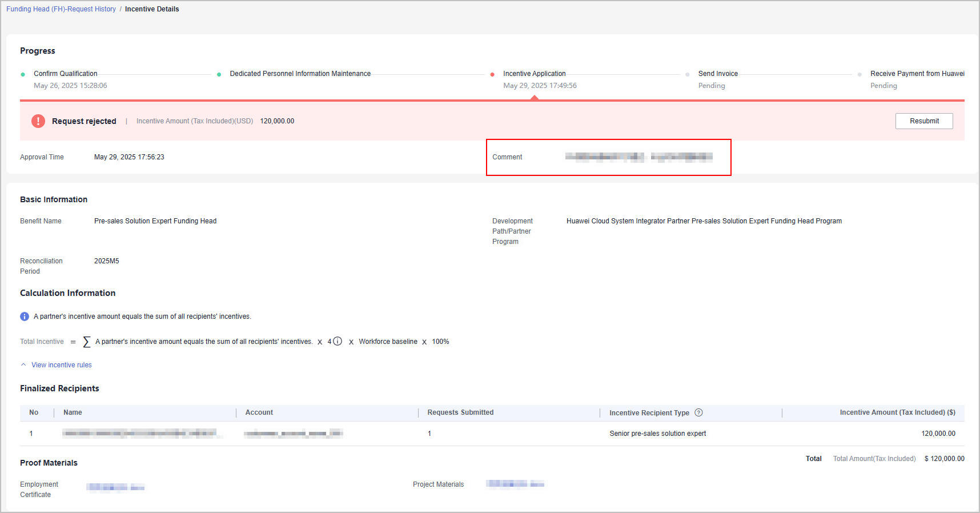The image size is (980, 513).
Task: Click the Account column header
Action: (259, 412)
